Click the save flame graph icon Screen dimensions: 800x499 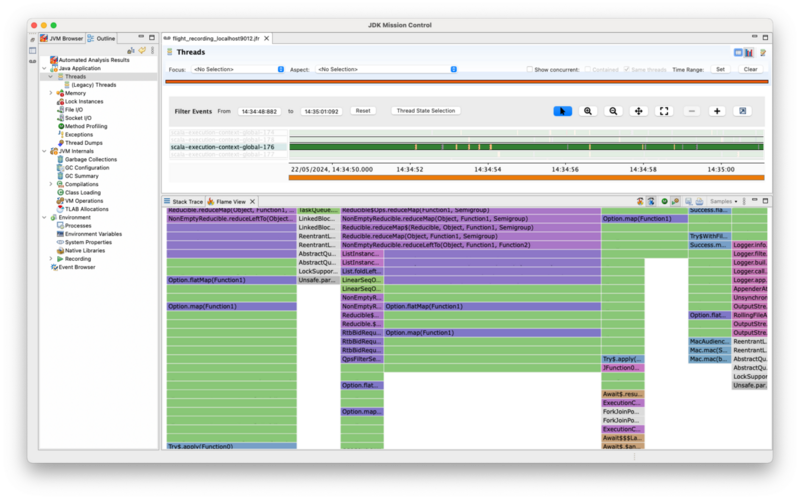click(688, 202)
